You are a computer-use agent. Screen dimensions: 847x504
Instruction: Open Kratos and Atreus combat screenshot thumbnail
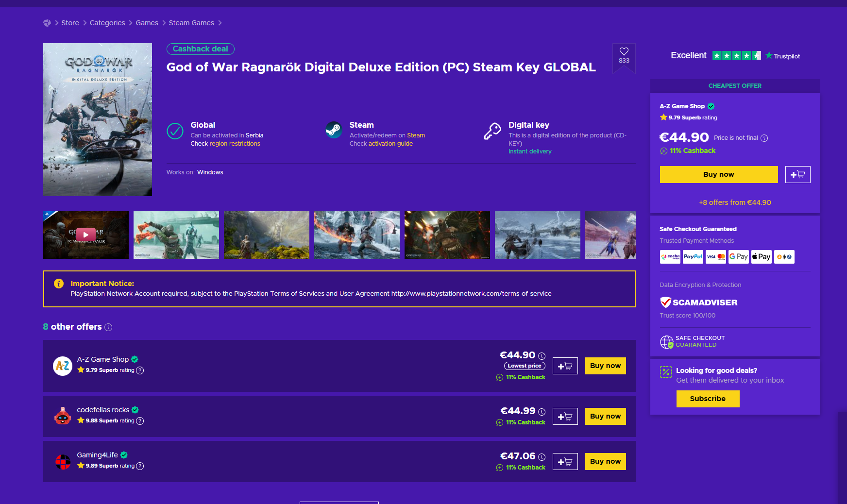pyautogui.click(x=176, y=235)
